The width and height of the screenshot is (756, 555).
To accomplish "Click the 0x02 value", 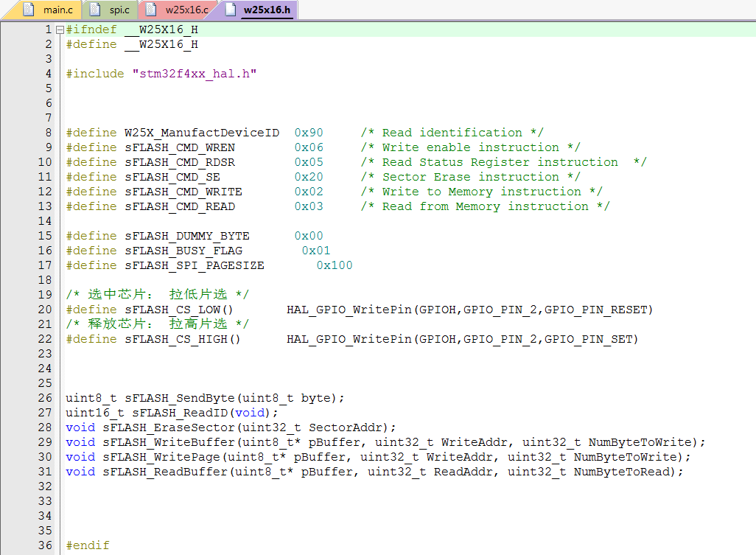I will coord(309,192).
